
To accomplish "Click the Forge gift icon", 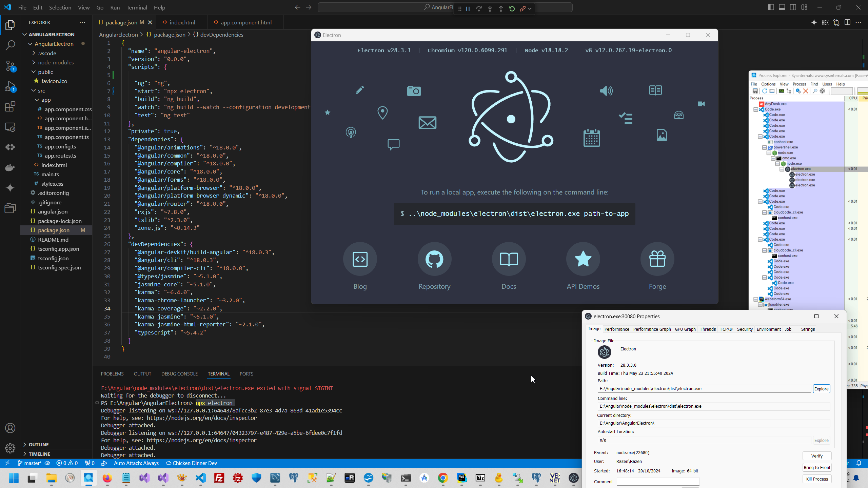I will (x=657, y=259).
